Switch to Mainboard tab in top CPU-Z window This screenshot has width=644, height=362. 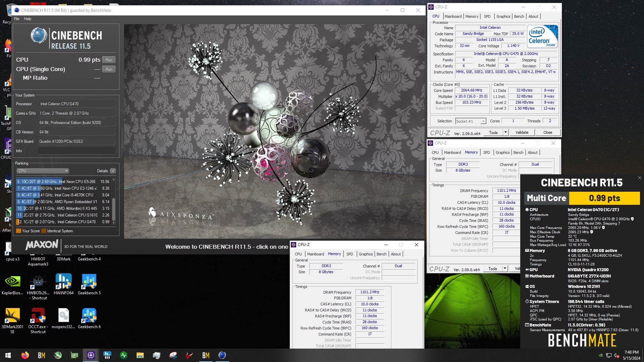click(x=453, y=16)
